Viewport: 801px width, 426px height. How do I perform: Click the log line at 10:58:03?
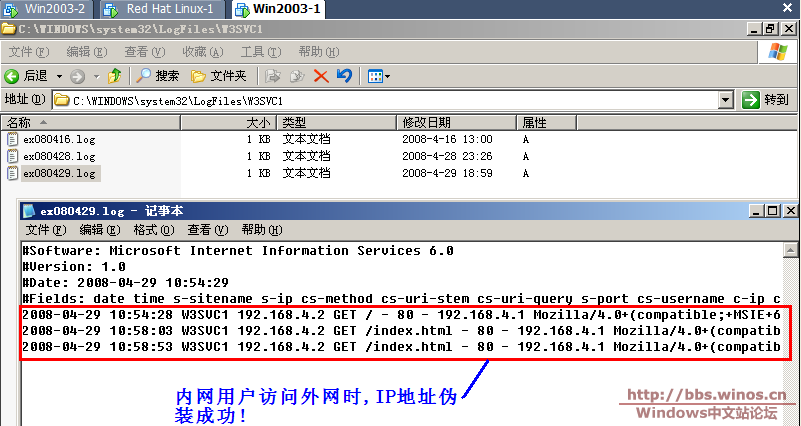tap(401, 330)
